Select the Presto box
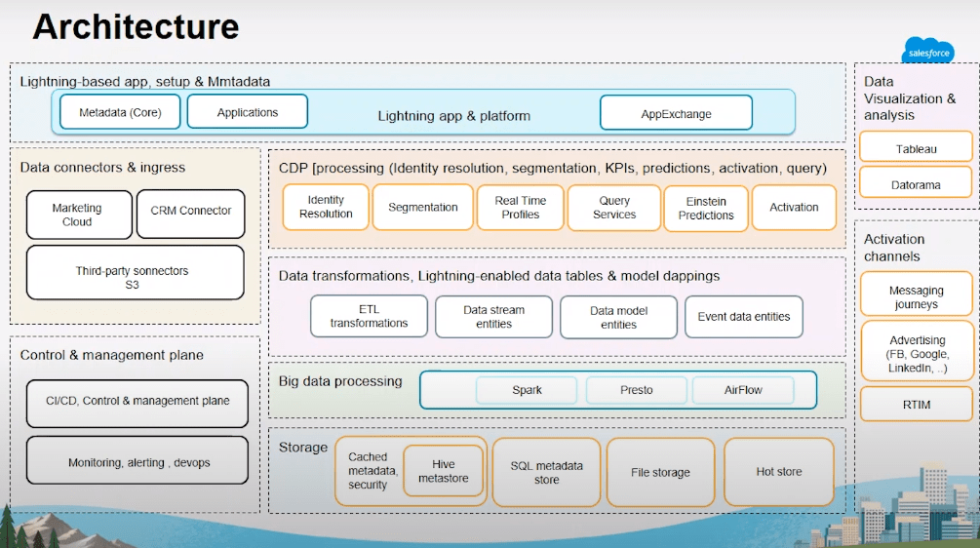Screen dimensions: 980x548 [x=636, y=390]
